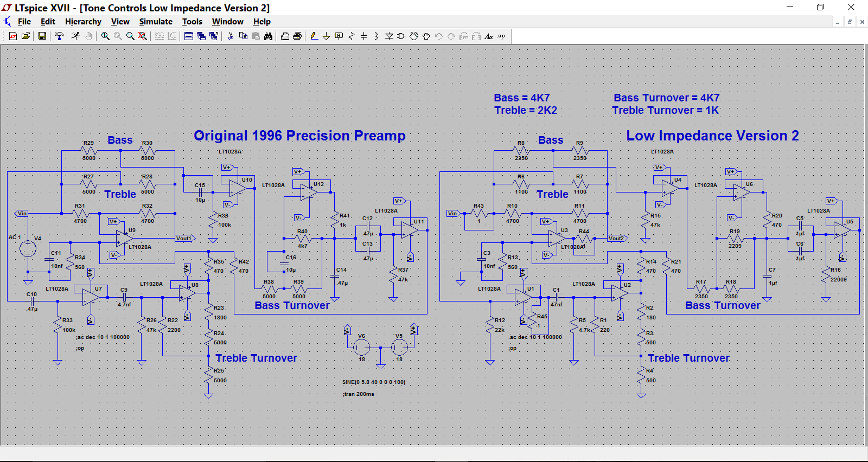
Task: Select the 'Bass Turnover = 4K7' note
Action: click(666, 98)
